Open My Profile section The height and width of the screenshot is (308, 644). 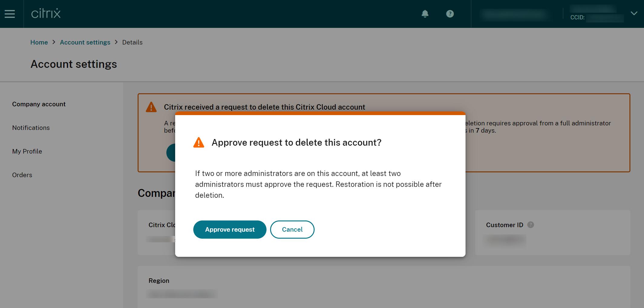coord(27,151)
